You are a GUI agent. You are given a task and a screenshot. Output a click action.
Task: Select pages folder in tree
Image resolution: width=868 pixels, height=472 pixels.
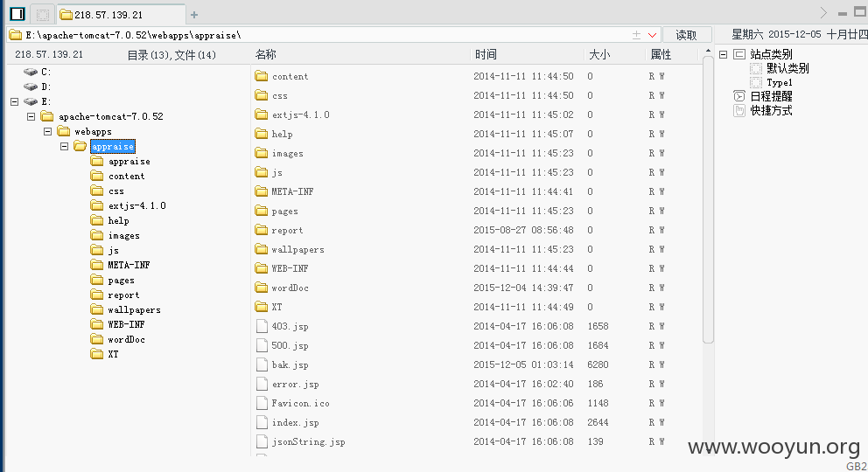(x=122, y=281)
